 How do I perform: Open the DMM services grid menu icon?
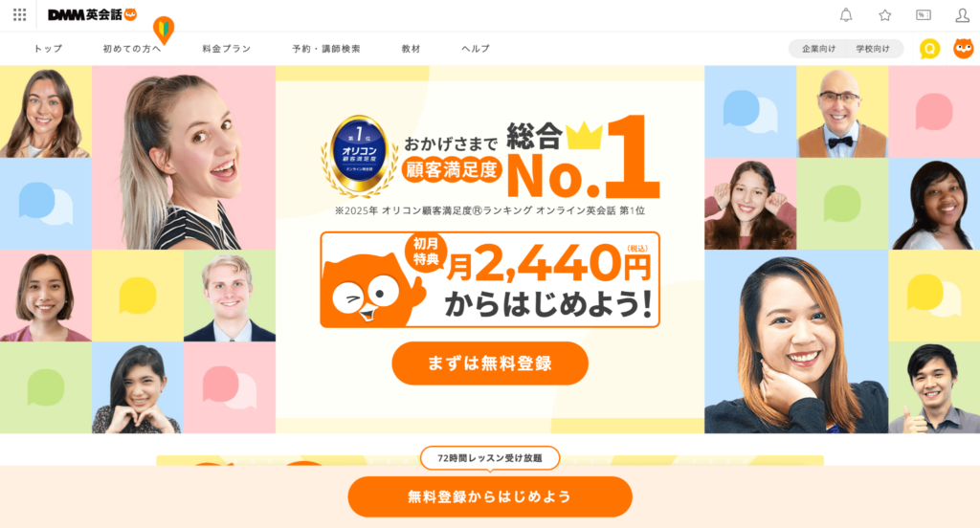pyautogui.click(x=19, y=14)
